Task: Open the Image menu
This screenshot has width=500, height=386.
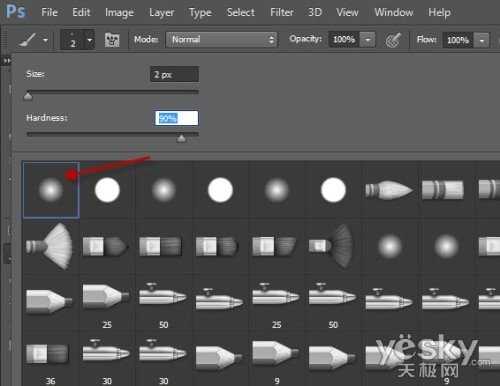Action: [119, 13]
